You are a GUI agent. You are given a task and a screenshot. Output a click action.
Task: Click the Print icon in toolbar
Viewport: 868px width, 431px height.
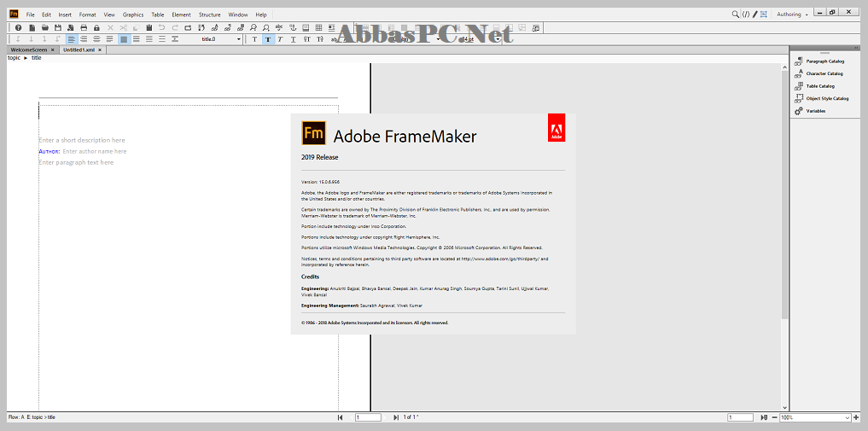84,27
